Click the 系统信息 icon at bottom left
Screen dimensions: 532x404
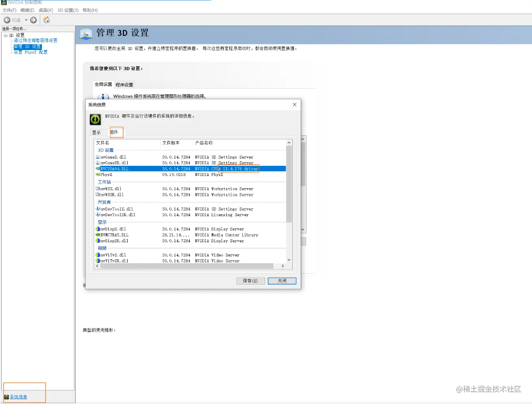[x=7, y=397]
